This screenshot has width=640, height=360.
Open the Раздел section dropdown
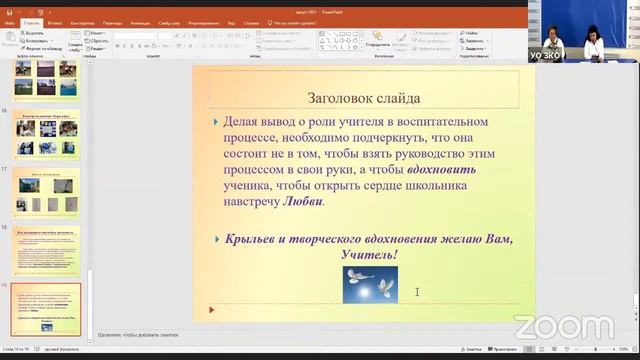96,49
